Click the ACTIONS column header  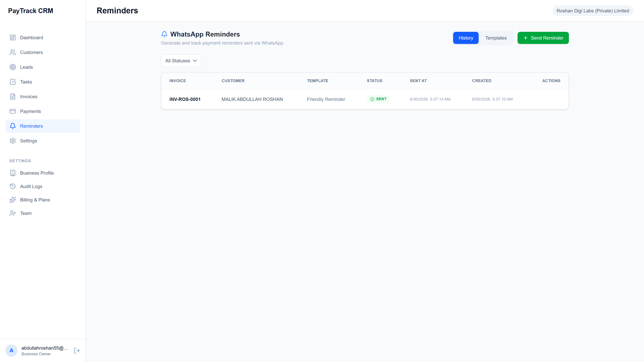[x=551, y=81]
